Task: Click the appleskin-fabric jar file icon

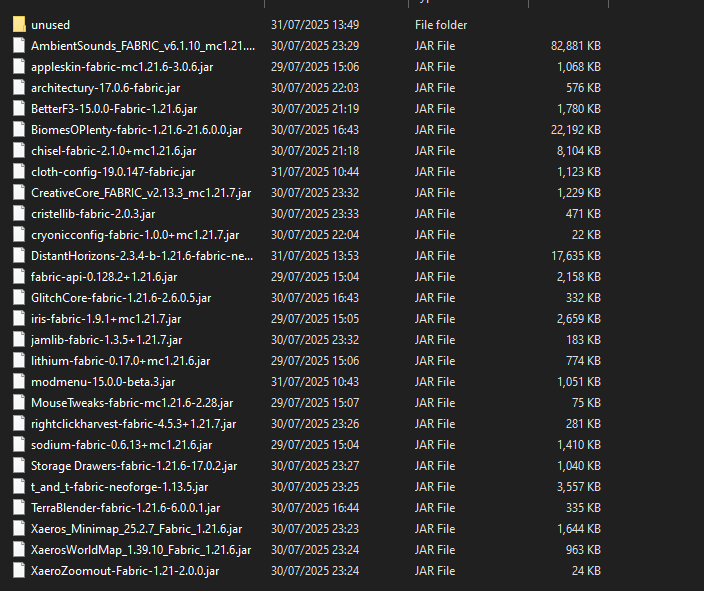Action: [19, 67]
